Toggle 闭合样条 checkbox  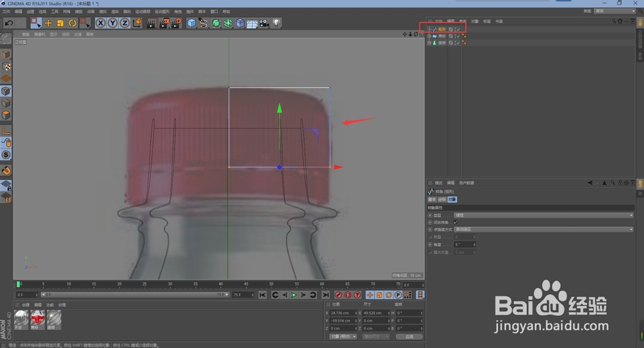pos(455,222)
